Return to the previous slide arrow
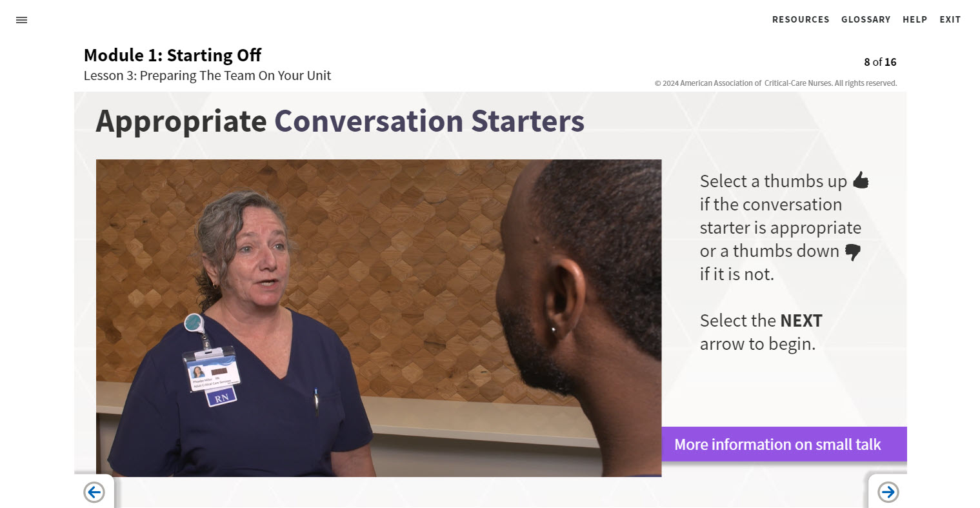The height and width of the screenshot is (508, 980). point(94,493)
